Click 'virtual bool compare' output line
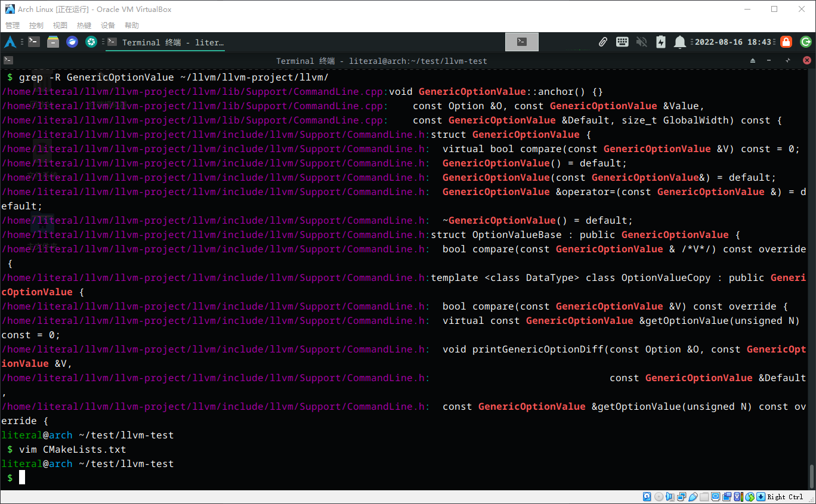The image size is (816, 504). pos(401,149)
